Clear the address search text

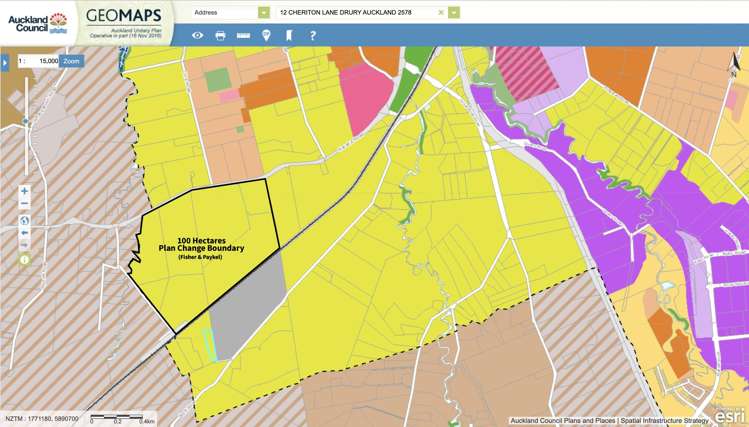(441, 12)
